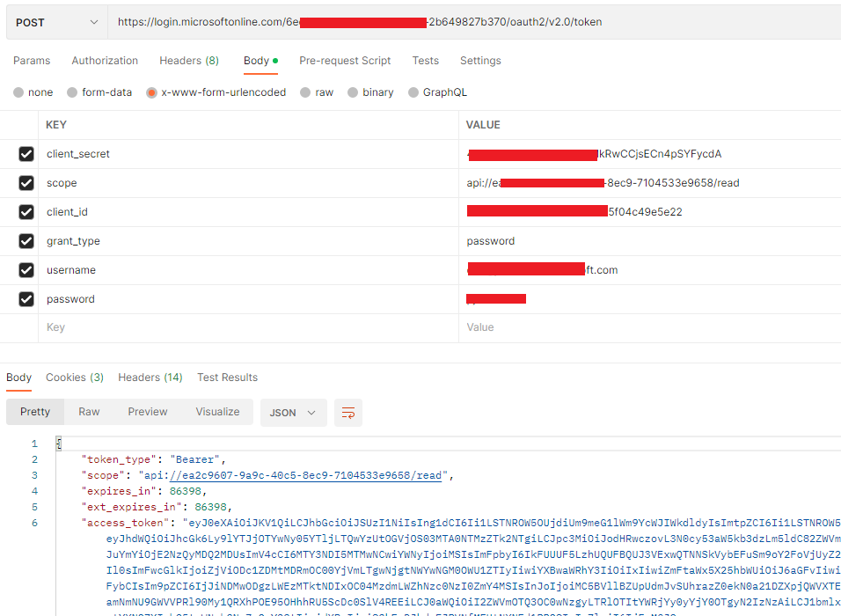Open the JSON response format dropdown

(x=294, y=412)
